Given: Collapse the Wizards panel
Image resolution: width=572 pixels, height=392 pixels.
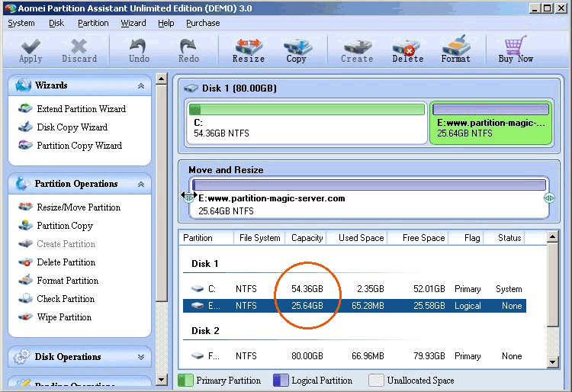Looking at the screenshot, I should (x=141, y=85).
